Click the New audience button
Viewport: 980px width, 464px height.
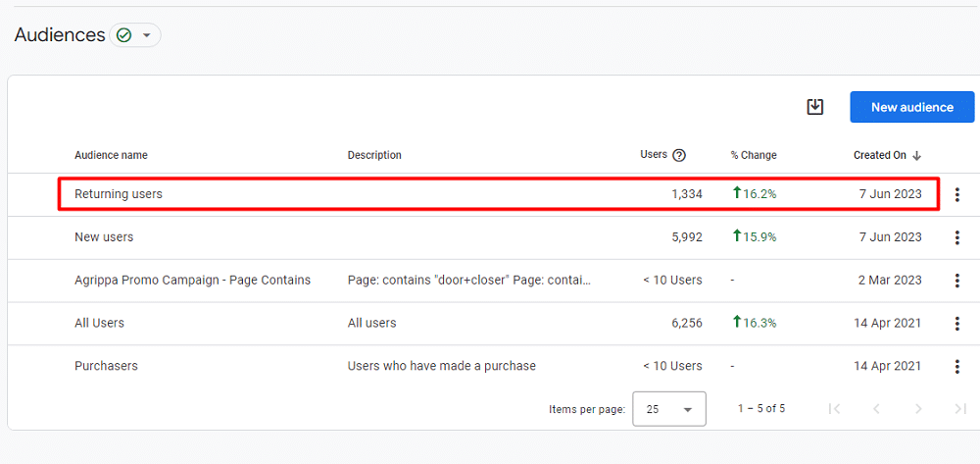tap(911, 107)
